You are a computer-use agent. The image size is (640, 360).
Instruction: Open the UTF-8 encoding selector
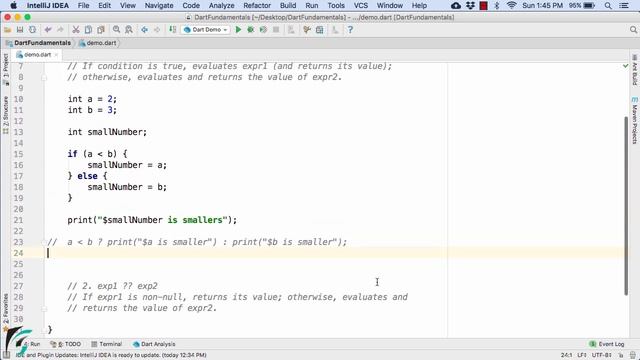602,355
